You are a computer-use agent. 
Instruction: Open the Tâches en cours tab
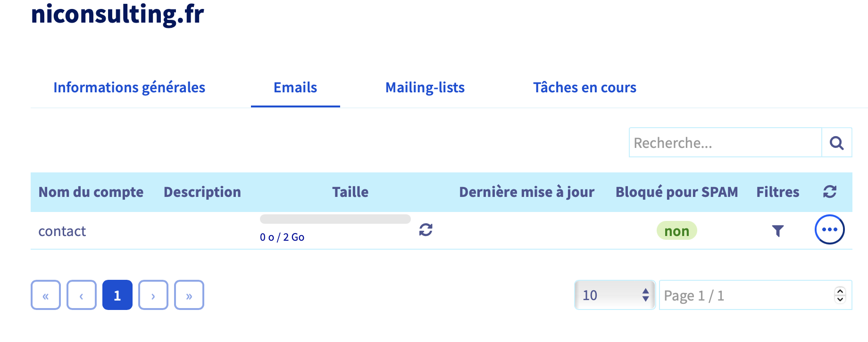click(584, 88)
